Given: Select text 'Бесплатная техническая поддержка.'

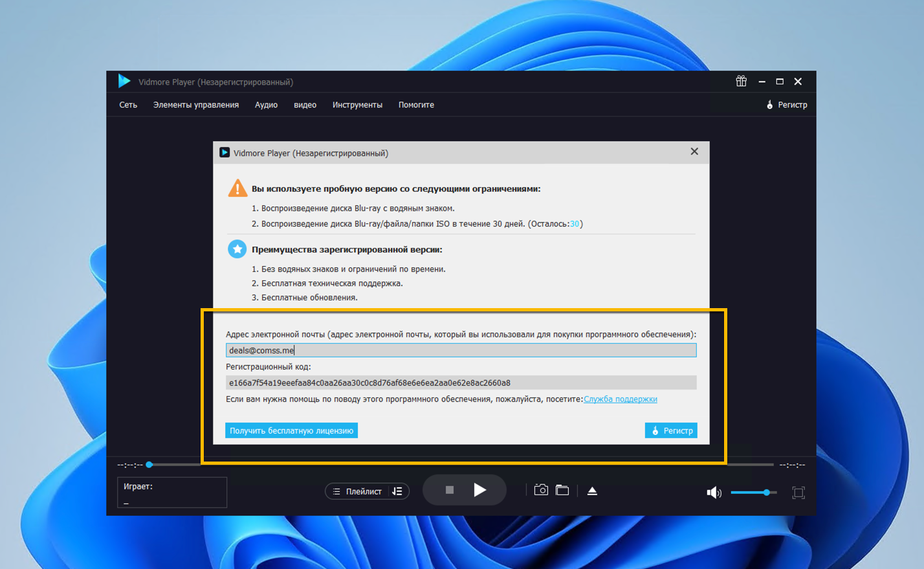Looking at the screenshot, I should [332, 284].
